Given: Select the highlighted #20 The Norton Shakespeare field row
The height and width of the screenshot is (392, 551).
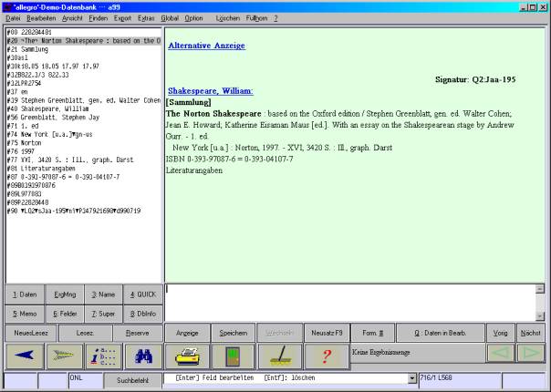Looking at the screenshot, I should point(84,41).
